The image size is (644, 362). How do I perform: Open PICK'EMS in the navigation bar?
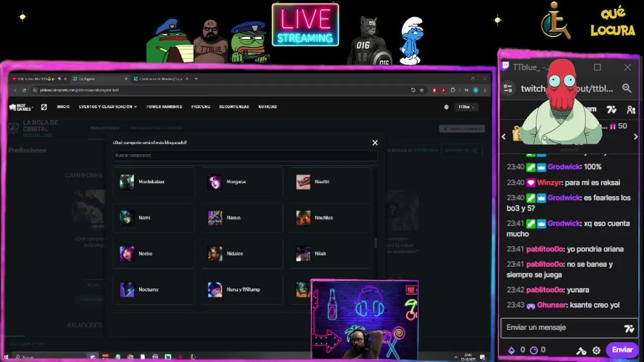pyautogui.click(x=201, y=107)
